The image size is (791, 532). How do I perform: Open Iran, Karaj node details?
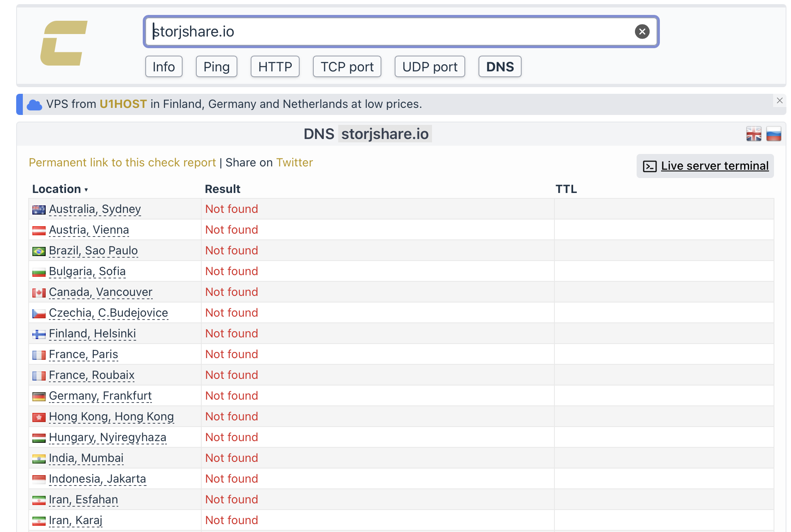[x=76, y=520]
